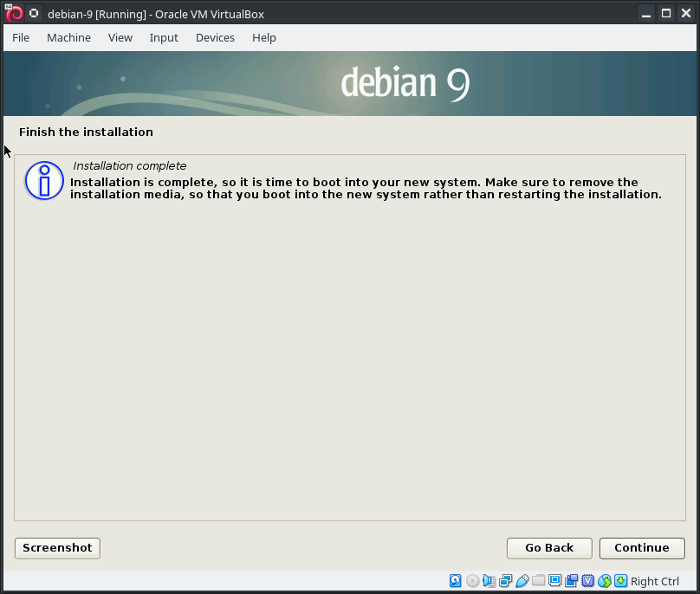700x594 pixels.
Task: Click the keyboard capture green arrow icon
Action: (x=620, y=581)
